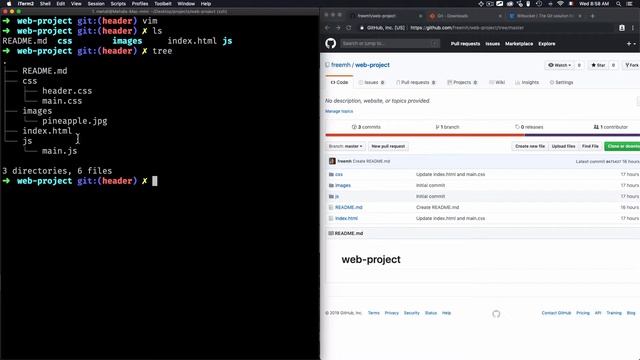
Task: Click the Wi-Fi icon in menu bar
Action: [560, 4]
